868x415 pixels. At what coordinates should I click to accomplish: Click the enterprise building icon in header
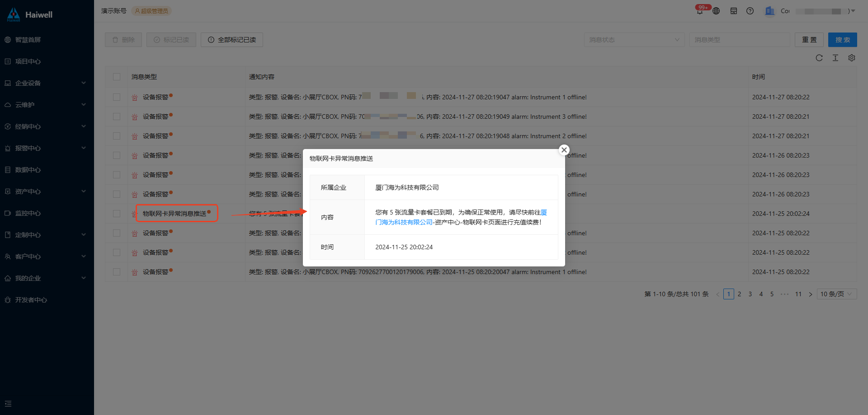[x=769, y=11]
